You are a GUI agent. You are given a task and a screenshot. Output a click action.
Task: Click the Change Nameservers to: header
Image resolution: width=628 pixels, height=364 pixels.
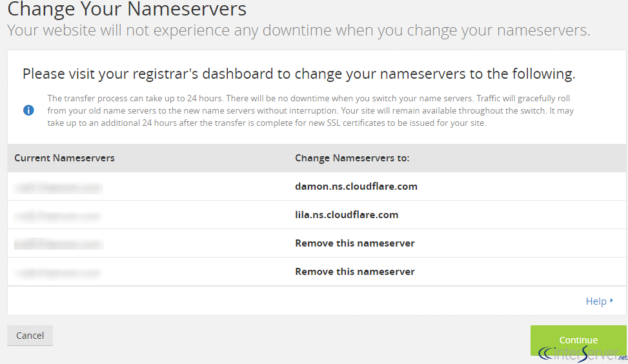pyautogui.click(x=352, y=158)
